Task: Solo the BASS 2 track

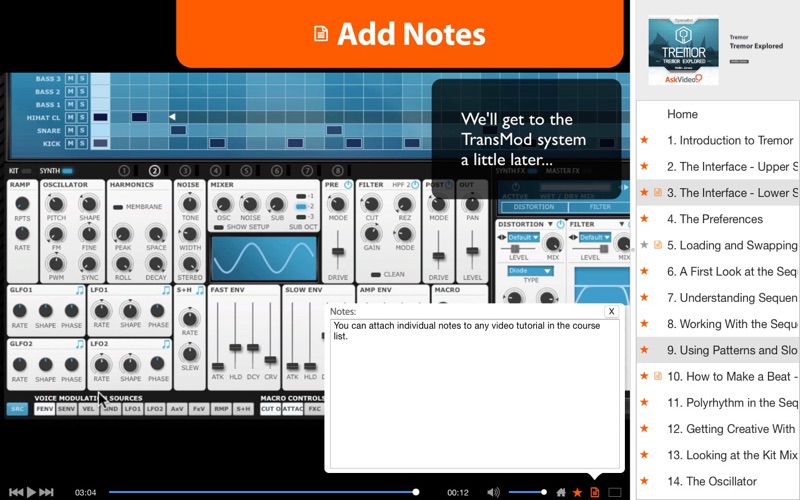Action: (82, 91)
